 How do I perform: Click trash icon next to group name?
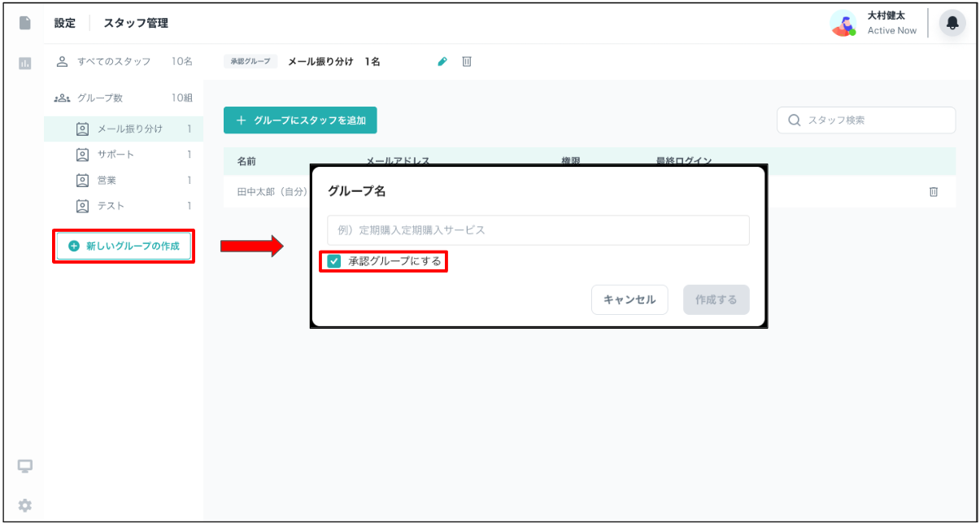point(467,62)
